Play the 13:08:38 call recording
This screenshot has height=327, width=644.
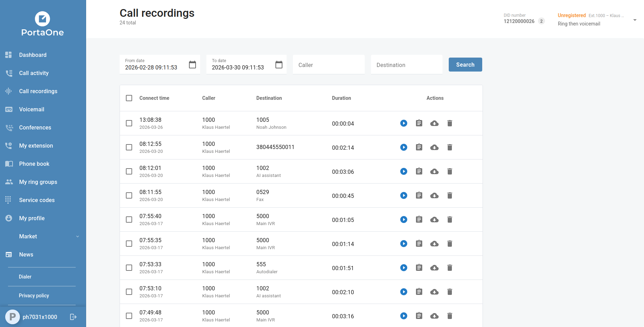point(403,123)
